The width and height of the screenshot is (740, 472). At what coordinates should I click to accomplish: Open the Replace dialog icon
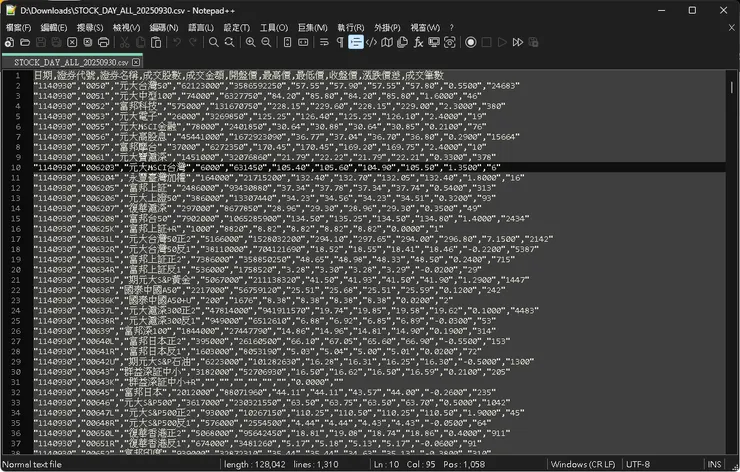pos(229,42)
